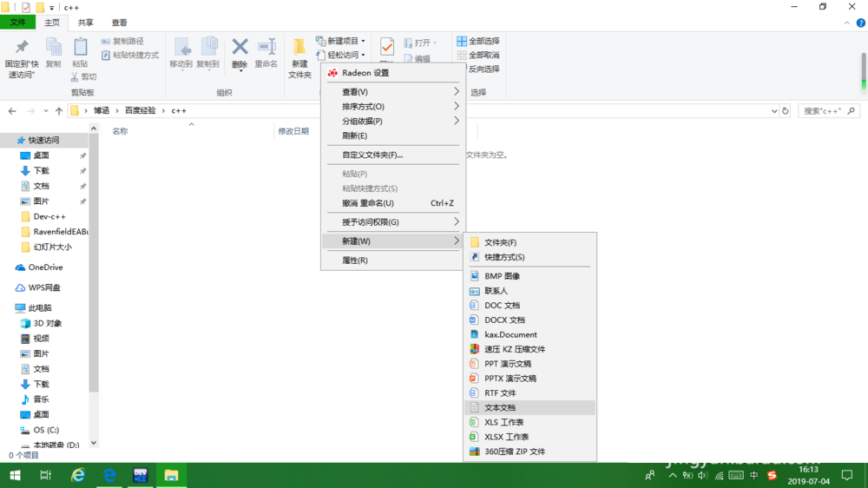Pick BMP 图像 from the new-file list
The height and width of the screenshot is (488, 868).
[x=502, y=276]
